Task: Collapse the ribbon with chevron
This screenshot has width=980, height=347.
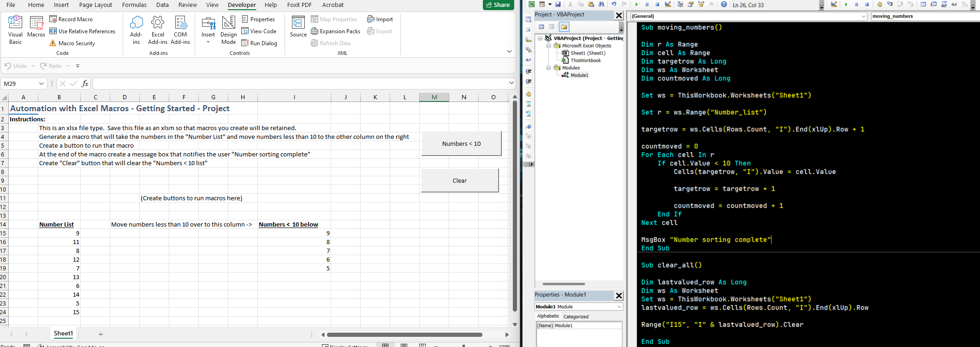Action: click(509, 51)
